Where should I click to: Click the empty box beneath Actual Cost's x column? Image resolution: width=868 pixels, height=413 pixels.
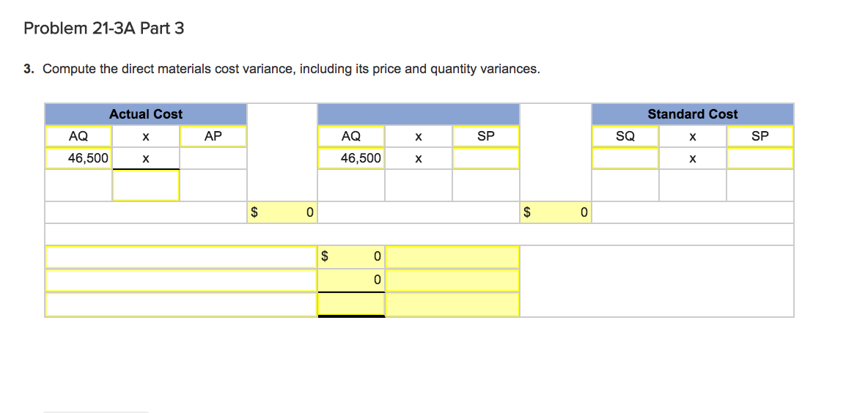coord(146,185)
